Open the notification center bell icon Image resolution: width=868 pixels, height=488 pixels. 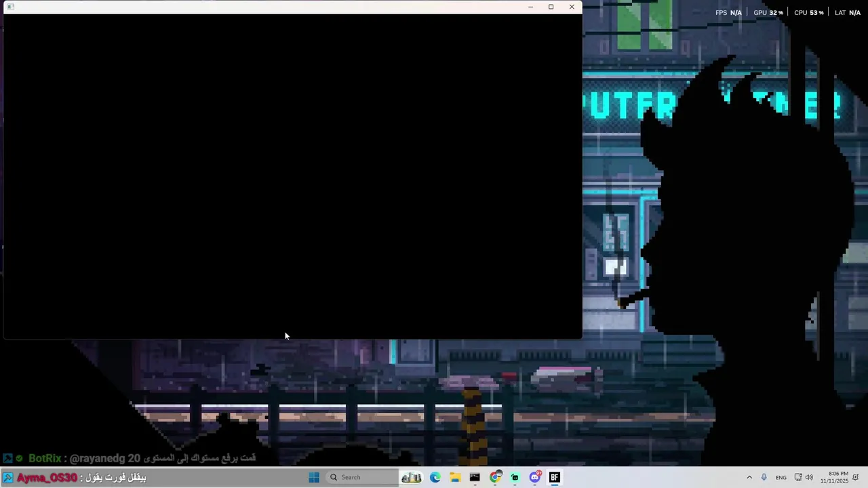(x=856, y=477)
